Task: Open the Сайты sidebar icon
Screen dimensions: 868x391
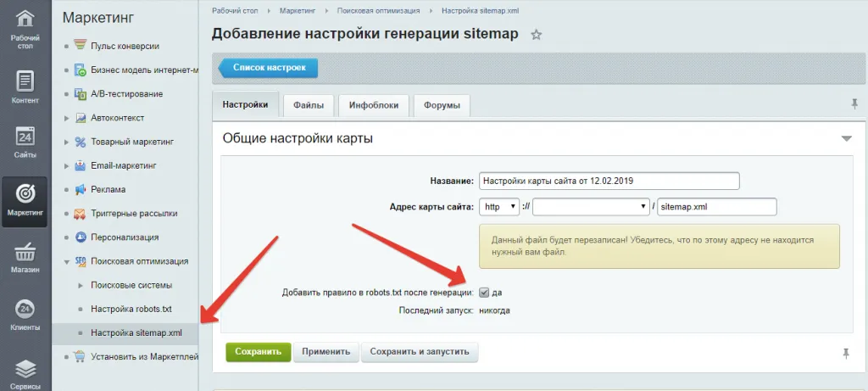Action: [25, 137]
